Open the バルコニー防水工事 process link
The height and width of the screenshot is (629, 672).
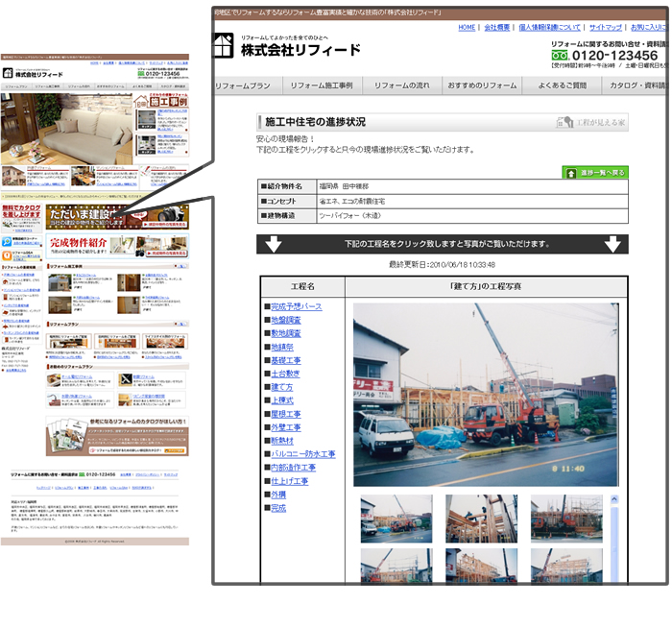click(303, 453)
